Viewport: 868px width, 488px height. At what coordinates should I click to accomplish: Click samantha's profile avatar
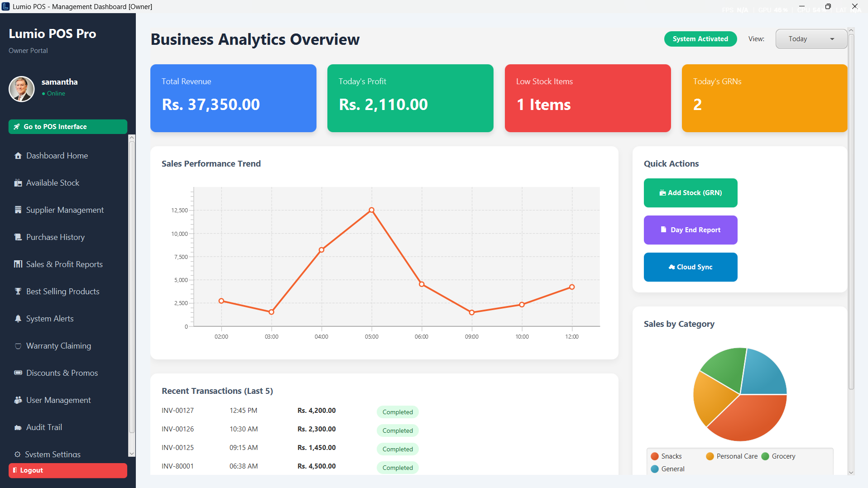21,89
